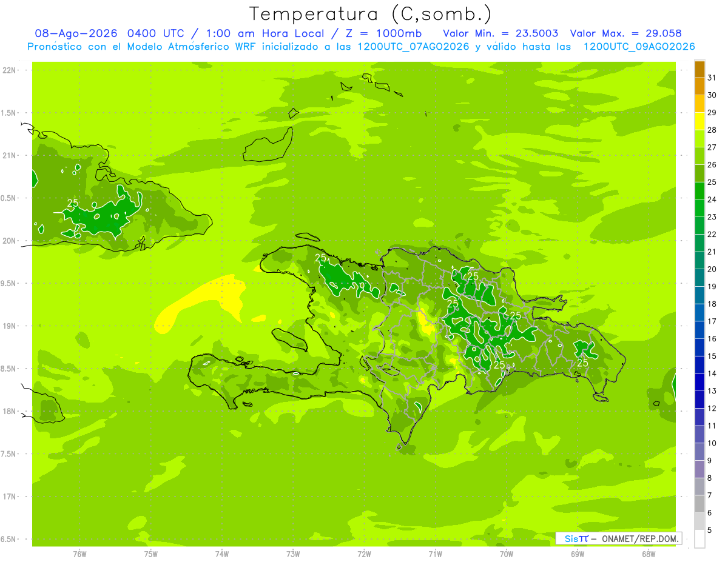Click the 69W longitude axis label
The width and height of the screenshot is (728, 562).
click(578, 554)
